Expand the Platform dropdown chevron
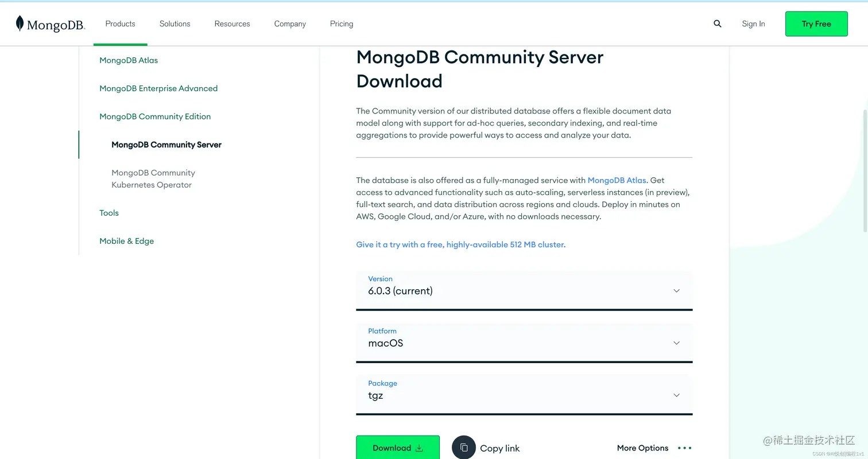Viewport: 868px width, 459px height. coord(676,343)
